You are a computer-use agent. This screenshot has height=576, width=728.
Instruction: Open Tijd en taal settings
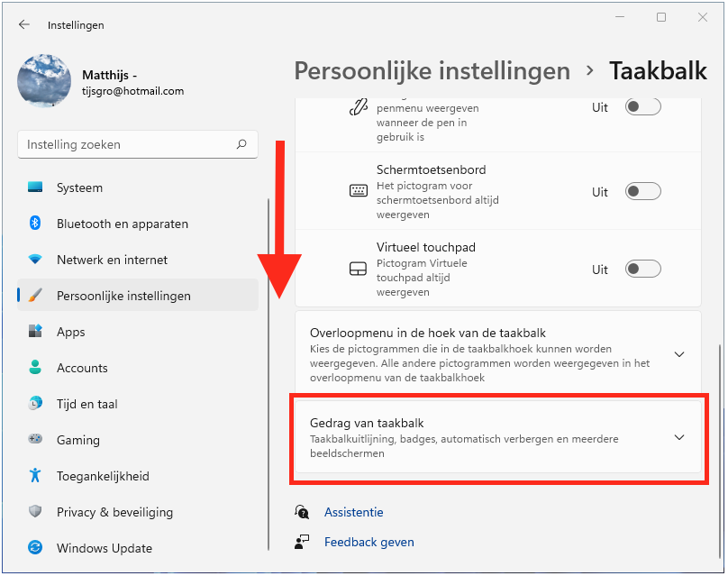pyautogui.click(x=86, y=404)
